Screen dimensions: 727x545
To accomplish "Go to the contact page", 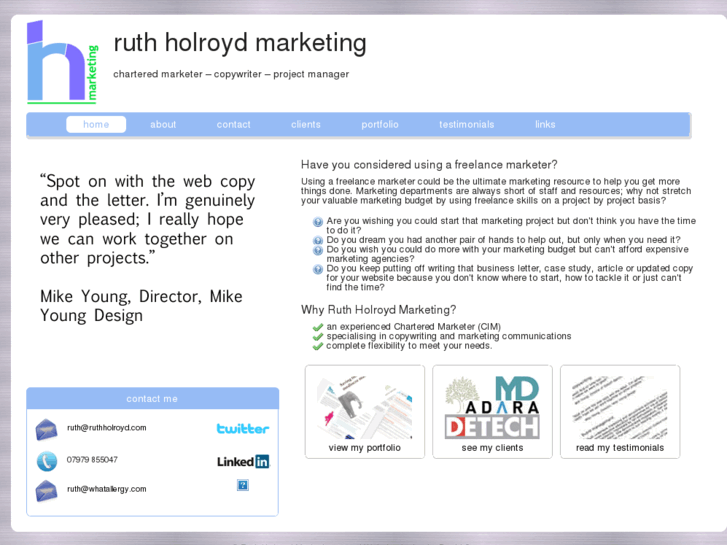I will coord(233,124).
